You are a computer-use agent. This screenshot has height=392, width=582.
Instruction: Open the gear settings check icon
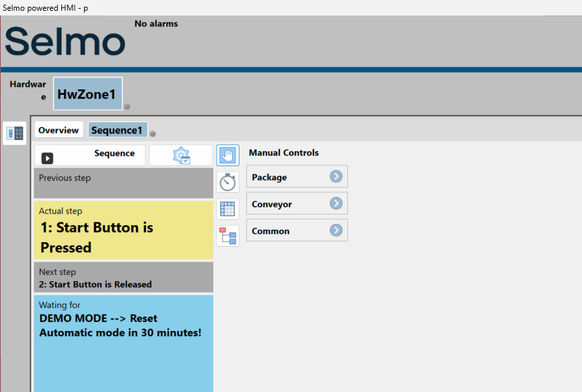click(181, 155)
